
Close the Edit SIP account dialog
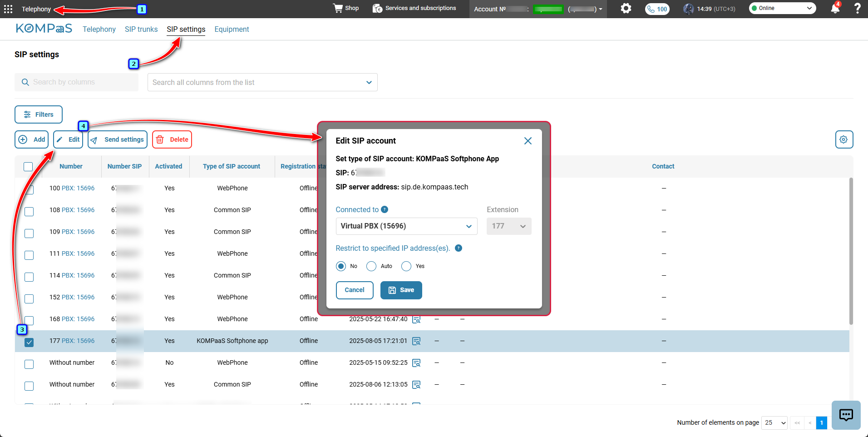528,141
